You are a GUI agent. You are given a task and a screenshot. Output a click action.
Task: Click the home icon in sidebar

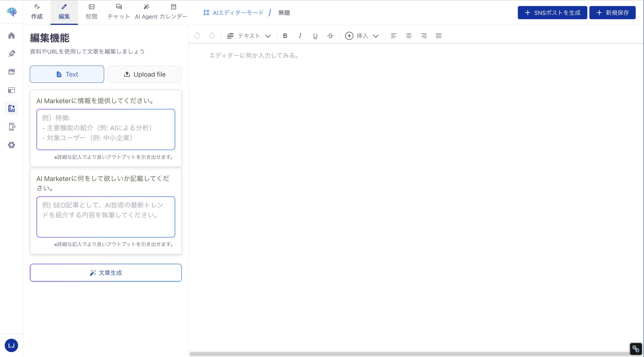[x=11, y=36]
